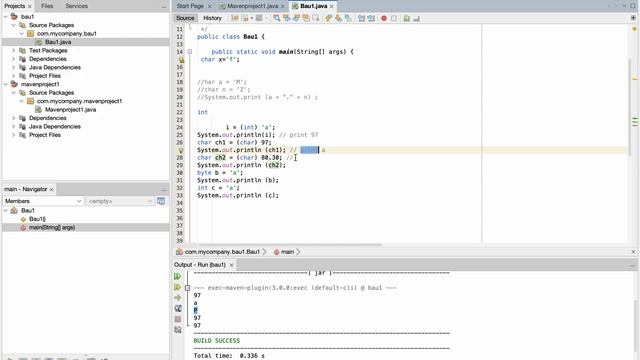
Task: Click the lightbulb hint icon on line 27
Action: tap(181, 150)
